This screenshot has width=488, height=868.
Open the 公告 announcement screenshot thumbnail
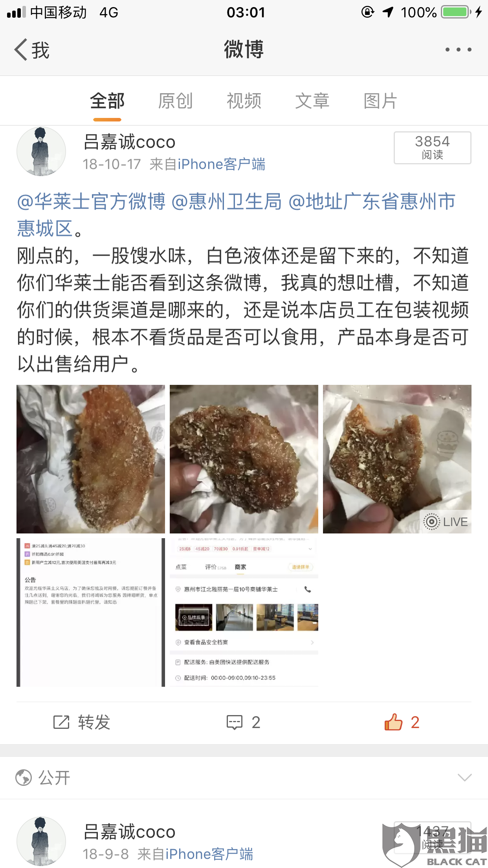coord(91,612)
